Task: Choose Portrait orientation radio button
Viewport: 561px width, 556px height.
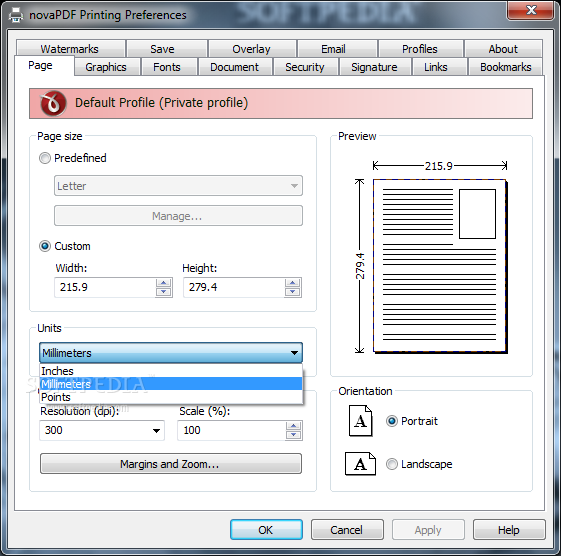Action: 392,421
